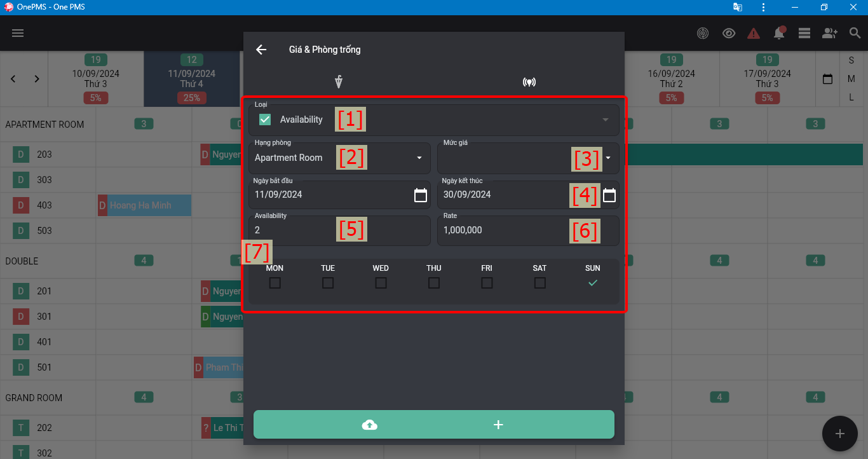Open the stacked list icon in top bar

click(x=804, y=33)
